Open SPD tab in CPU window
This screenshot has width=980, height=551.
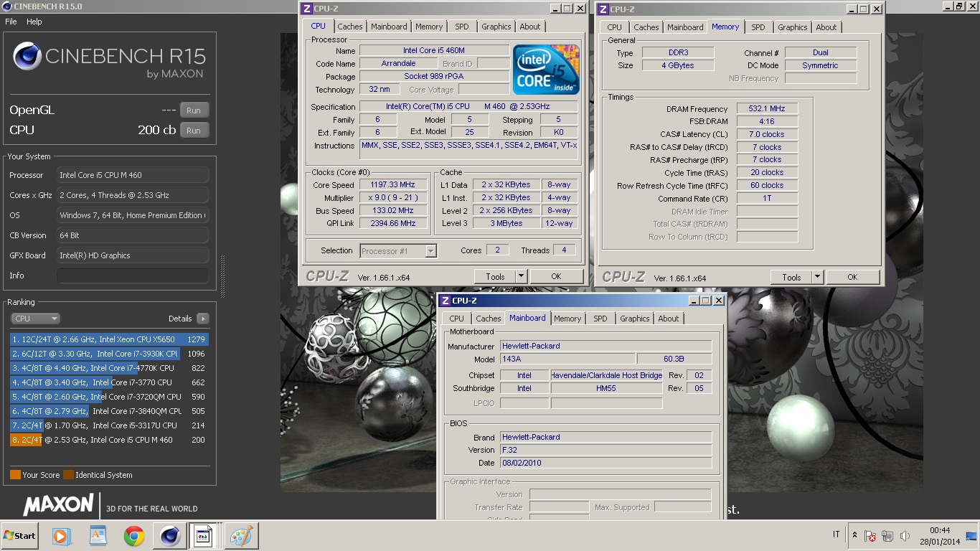(462, 27)
